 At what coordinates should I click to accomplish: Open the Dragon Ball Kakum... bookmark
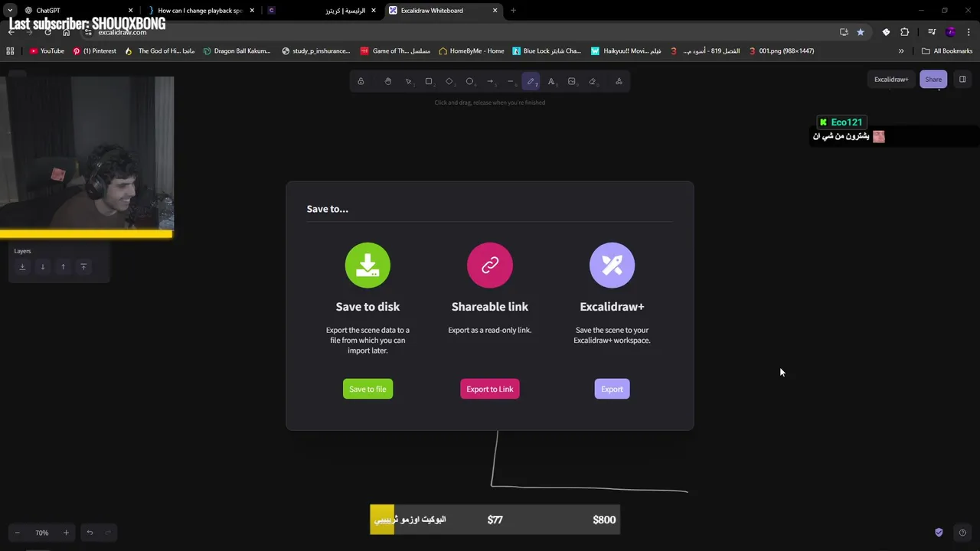(x=237, y=51)
